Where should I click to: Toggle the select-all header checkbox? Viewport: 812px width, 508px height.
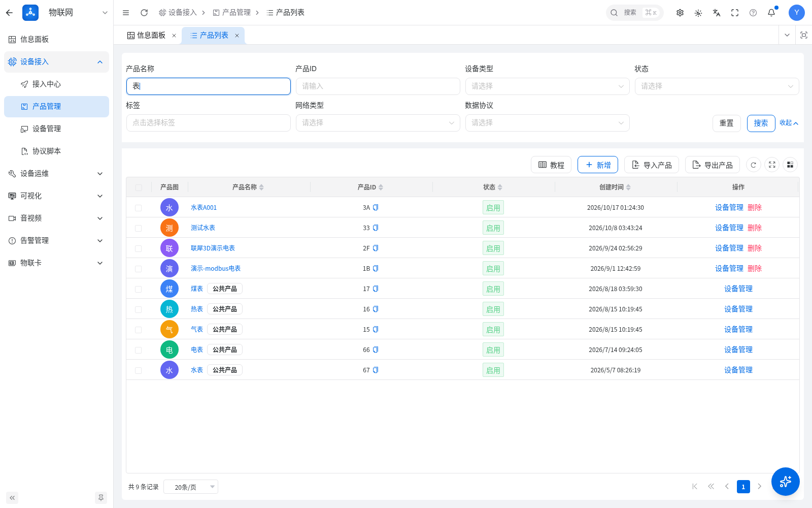click(139, 187)
